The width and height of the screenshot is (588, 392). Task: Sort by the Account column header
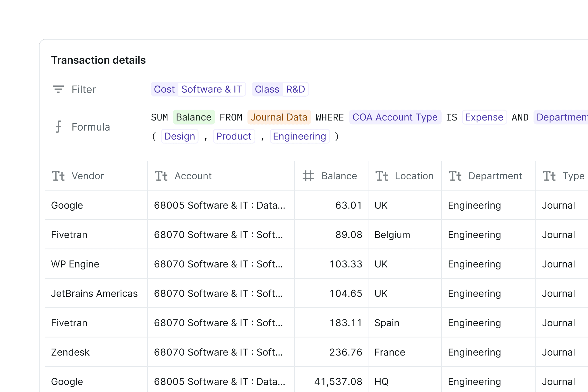click(x=221, y=176)
